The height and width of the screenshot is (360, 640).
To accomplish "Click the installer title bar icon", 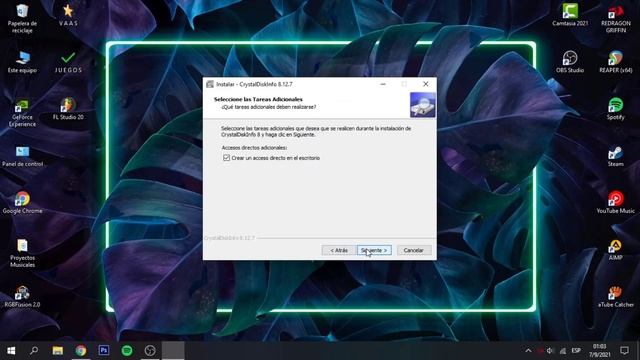I will tap(210, 84).
